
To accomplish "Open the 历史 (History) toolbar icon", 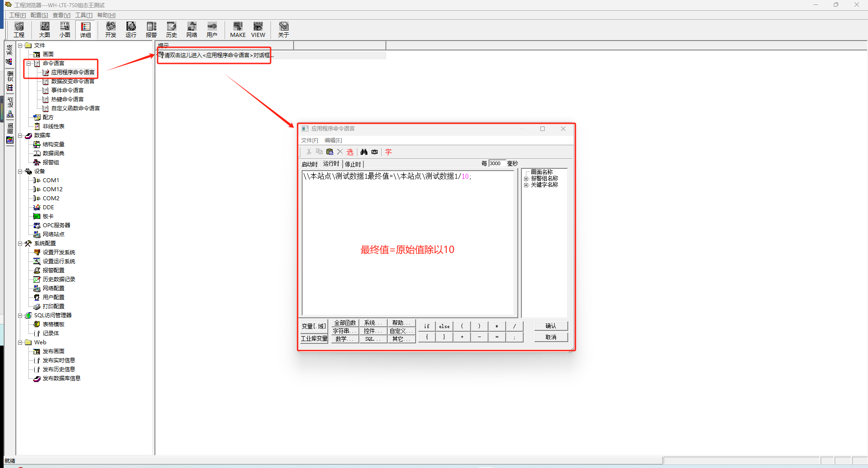I will click(172, 29).
